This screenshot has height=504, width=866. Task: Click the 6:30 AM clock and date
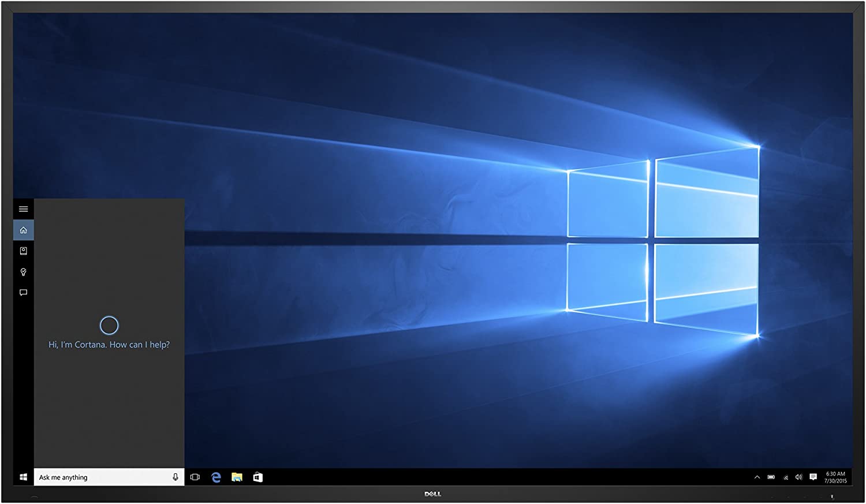tap(835, 477)
